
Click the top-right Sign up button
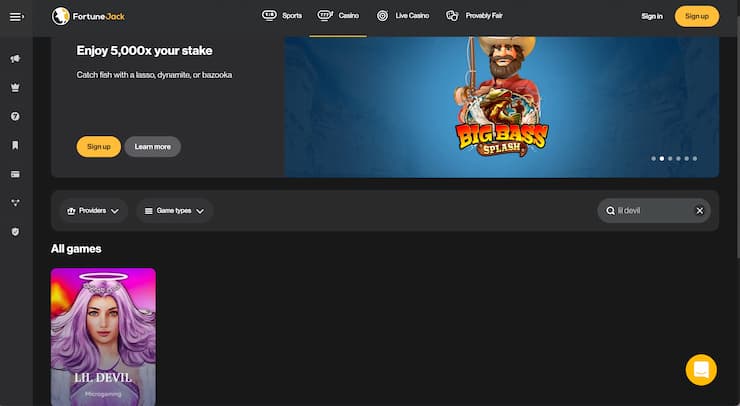[x=697, y=16]
